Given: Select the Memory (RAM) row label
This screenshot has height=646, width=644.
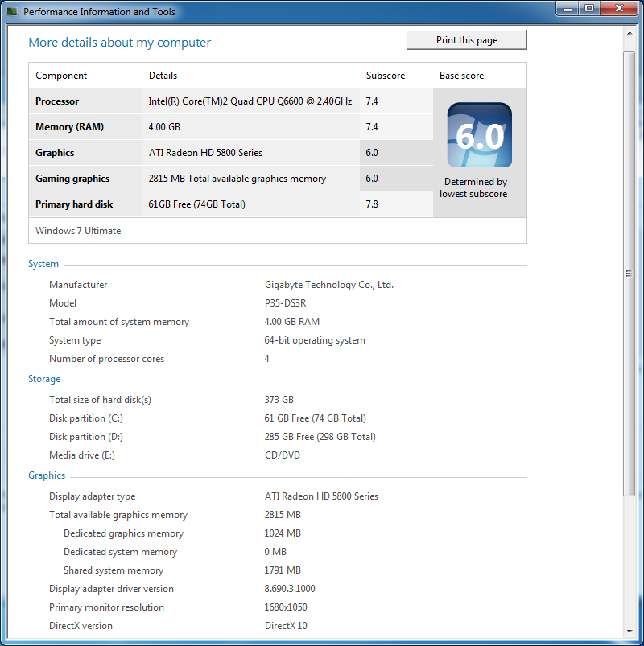Looking at the screenshot, I should point(69,127).
